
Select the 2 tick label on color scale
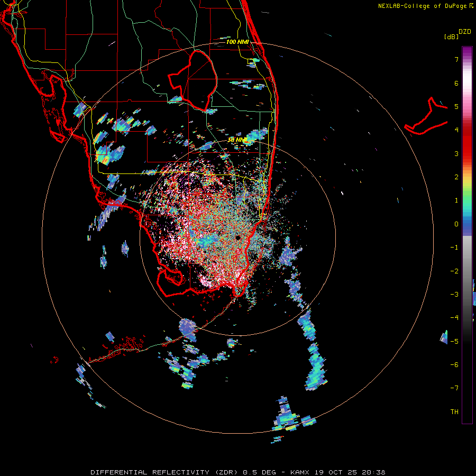456,177
